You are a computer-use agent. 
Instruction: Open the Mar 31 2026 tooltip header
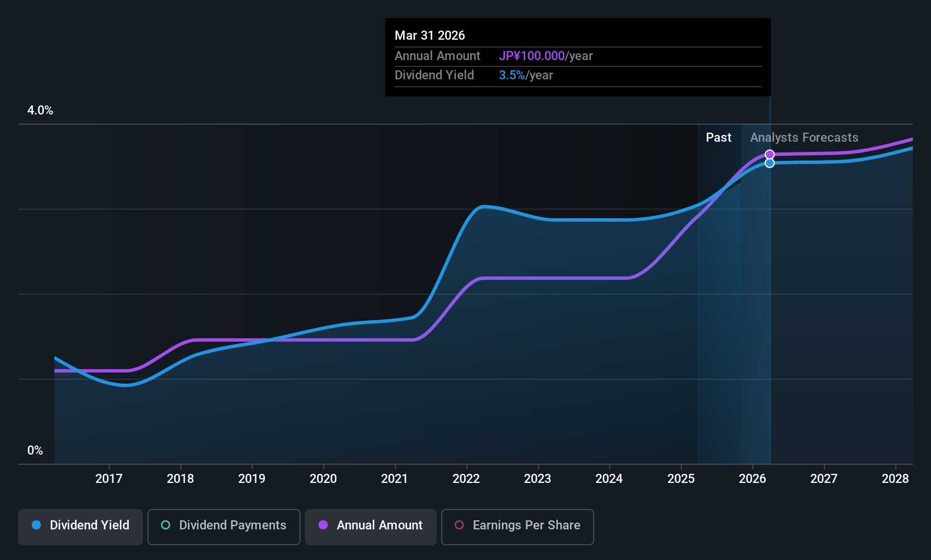(430, 35)
